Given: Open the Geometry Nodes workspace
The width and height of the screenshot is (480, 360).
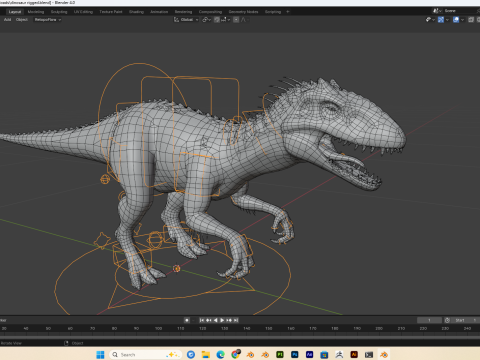Looking at the screenshot, I should 243,12.
